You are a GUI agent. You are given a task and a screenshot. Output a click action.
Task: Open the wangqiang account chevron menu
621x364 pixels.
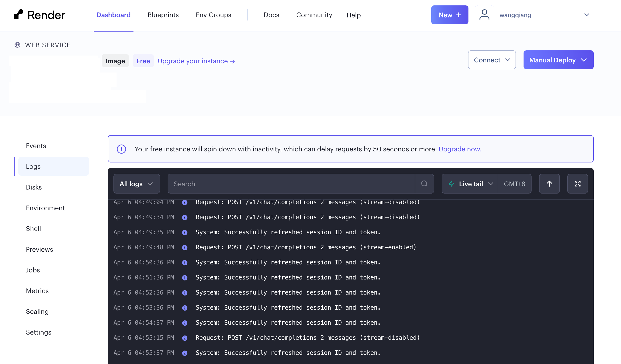click(586, 15)
